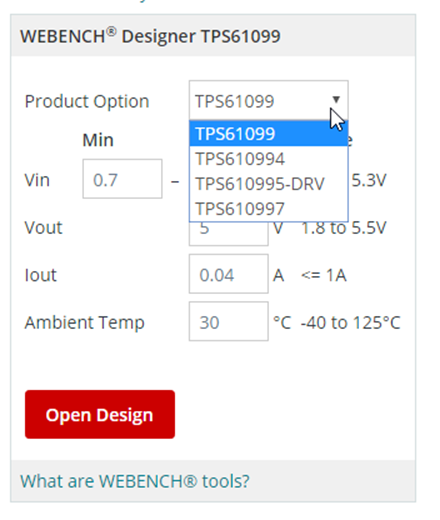Click the Product Option combo box text
This screenshot has height=520, width=440.
235,101
